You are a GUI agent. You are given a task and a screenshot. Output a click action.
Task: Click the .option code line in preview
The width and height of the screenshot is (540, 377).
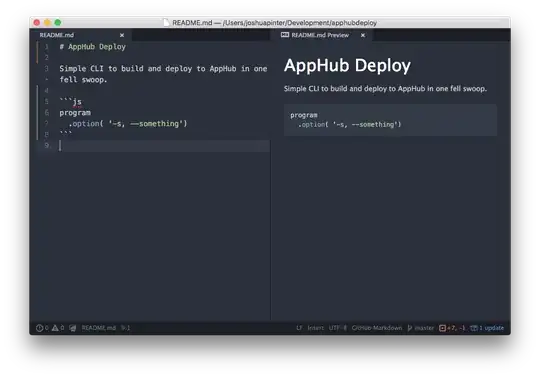tap(350, 125)
